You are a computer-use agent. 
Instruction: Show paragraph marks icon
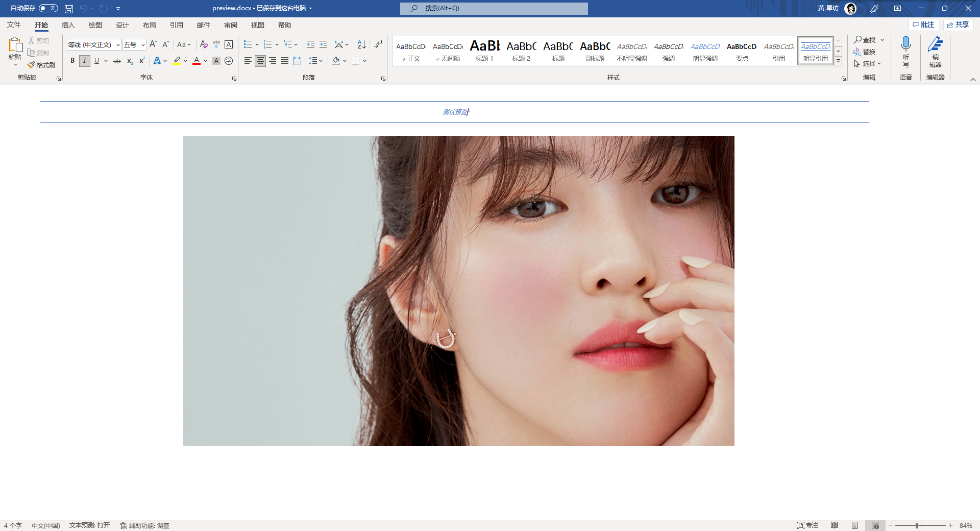pos(378,44)
